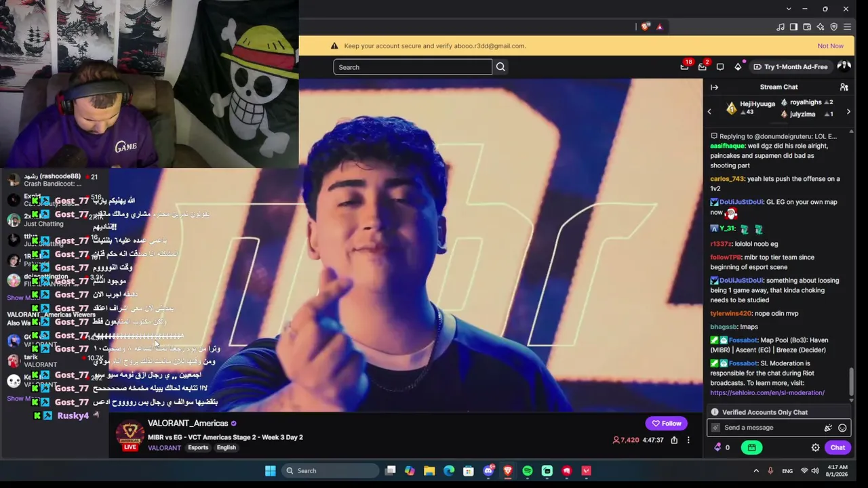The height and width of the screenshot is (488, 868).
Task: Open the Brave hamburger main menu
Action: pyautogui.click(x=847, y=27)
